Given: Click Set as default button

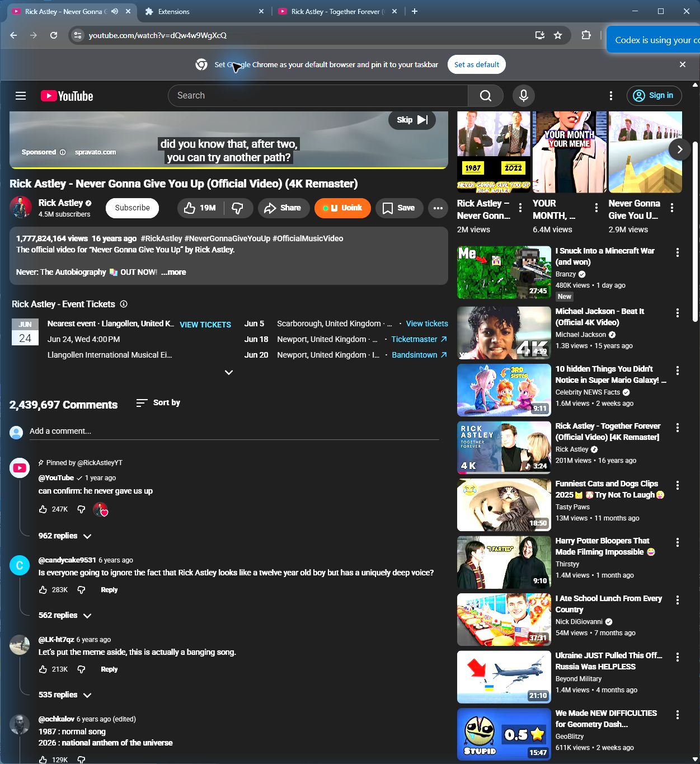Looking at the screenshot, I should pyautogui.click(x=477, y=64).
